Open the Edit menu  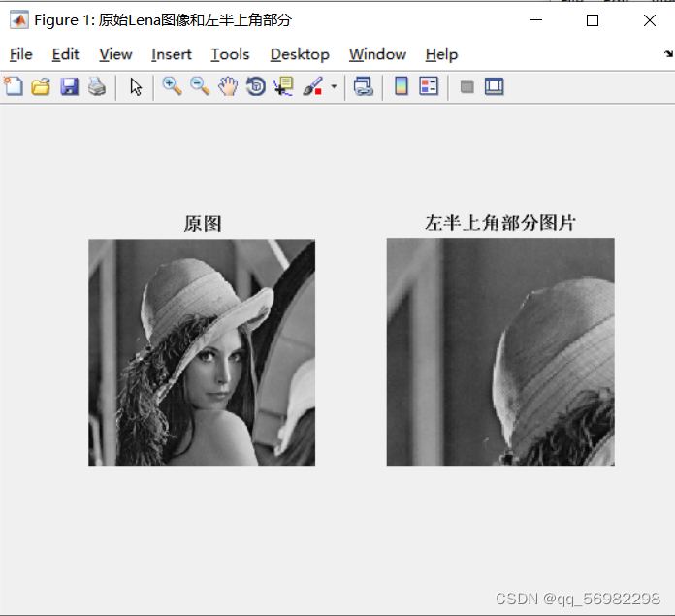click(x=65, y=54)
